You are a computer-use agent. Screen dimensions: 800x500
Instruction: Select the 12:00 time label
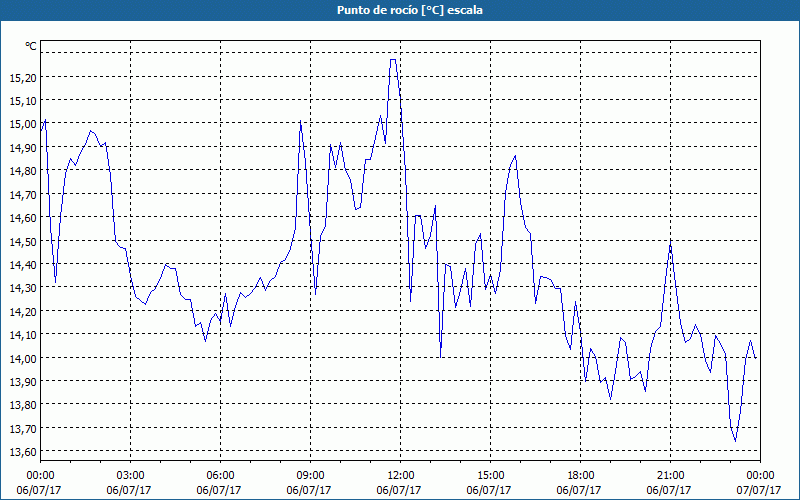click(x=400, y=476)
